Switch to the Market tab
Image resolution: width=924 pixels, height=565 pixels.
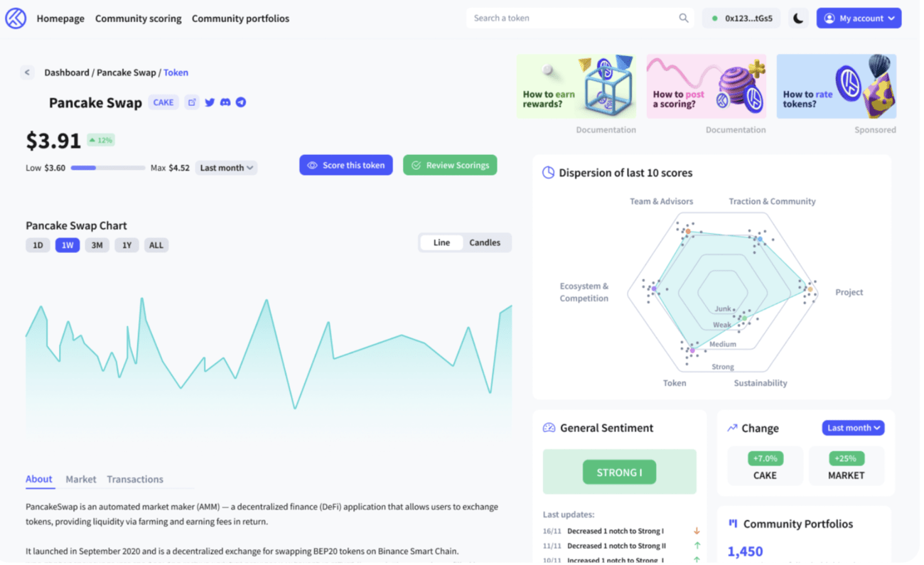point(81,479)
